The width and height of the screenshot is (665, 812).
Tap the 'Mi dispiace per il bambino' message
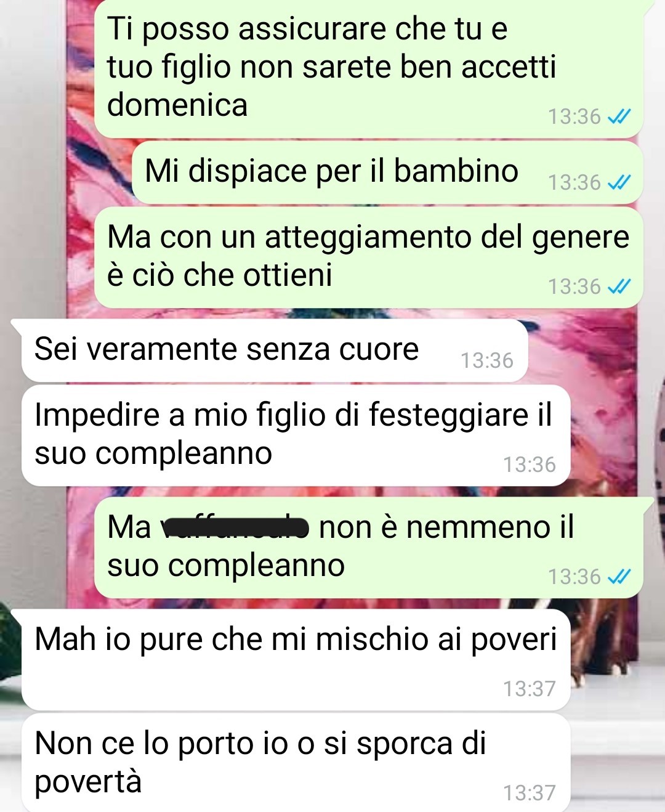(x=388, y=173)
